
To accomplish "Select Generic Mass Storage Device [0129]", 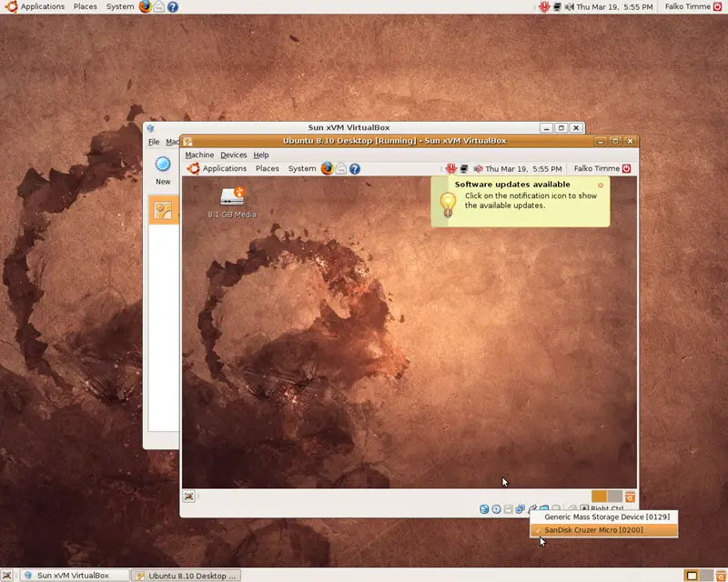I will [x=606, y=517].
